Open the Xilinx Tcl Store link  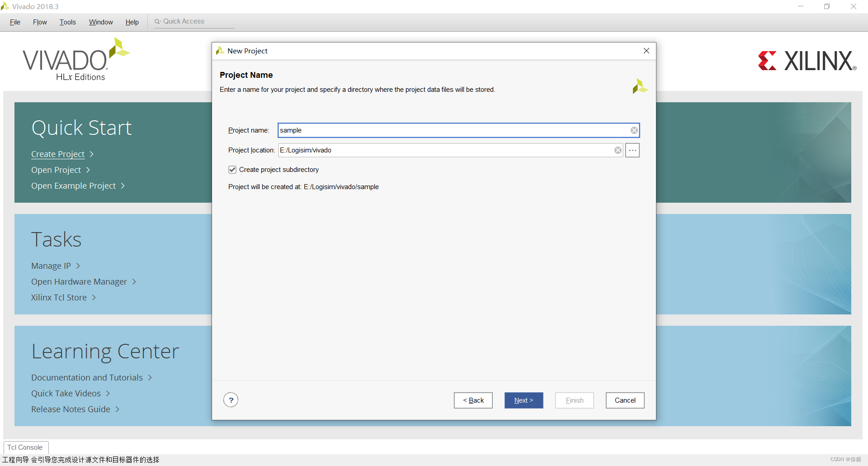pos(59,298)
